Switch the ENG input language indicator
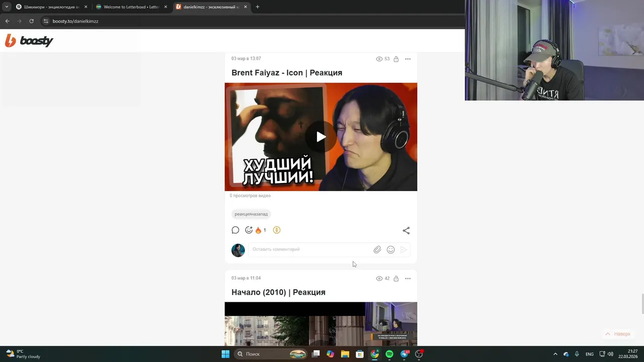 click(589, 354)
